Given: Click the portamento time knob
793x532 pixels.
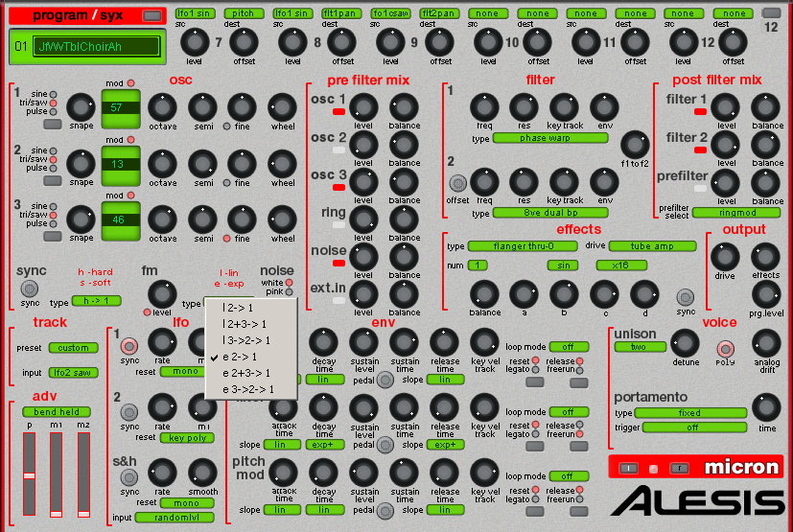Looking at the screenshot, I should 766,407.
